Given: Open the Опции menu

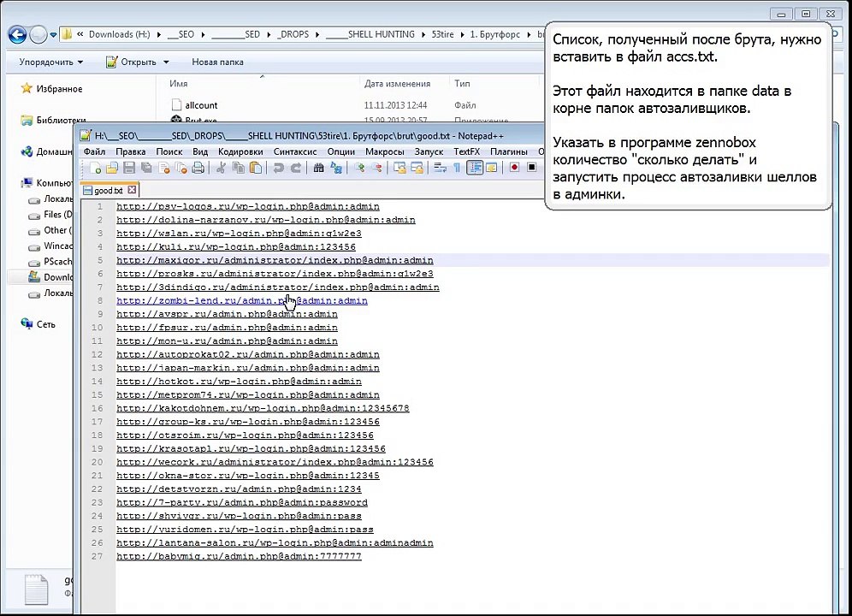Looking at the screenshot, I should [x=340, y=151].
